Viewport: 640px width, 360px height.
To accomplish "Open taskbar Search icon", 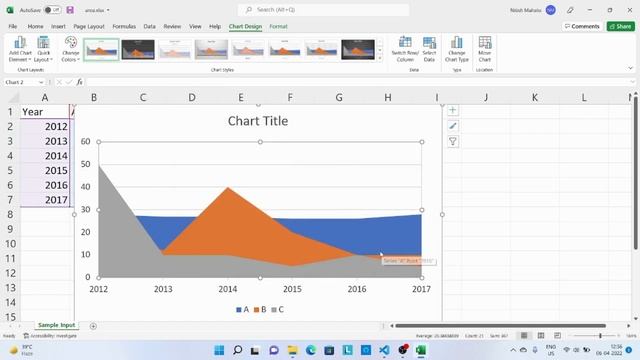I will click(237, 350).
